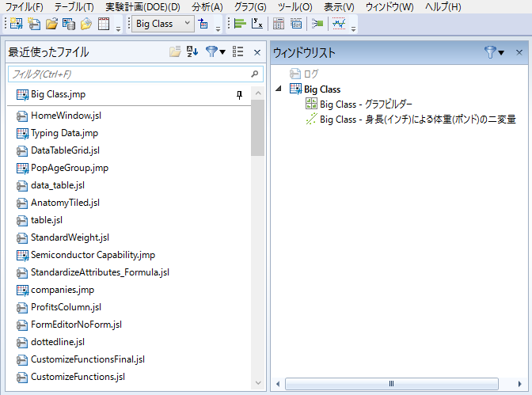The width and height of the screenshot is (532, 395).
Task: Open the ファイル(F) menu
Action: [x=24, y=7]
